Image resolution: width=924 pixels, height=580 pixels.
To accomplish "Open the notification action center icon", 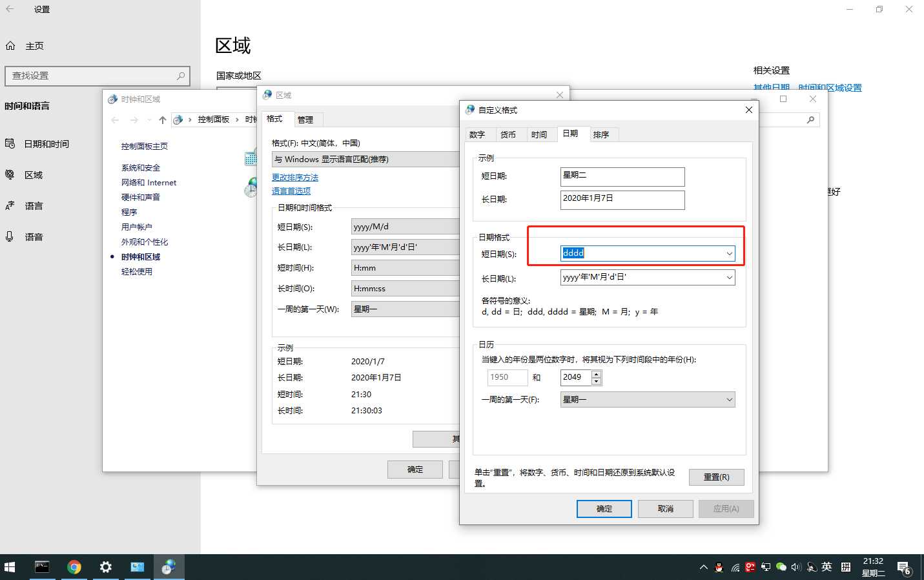I will point(904,568).
